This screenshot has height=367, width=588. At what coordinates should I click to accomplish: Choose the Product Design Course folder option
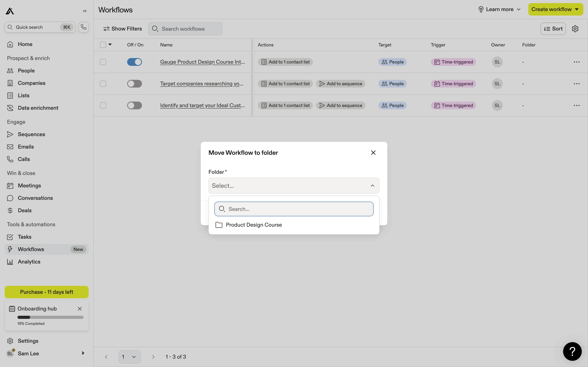click(254, 225)
